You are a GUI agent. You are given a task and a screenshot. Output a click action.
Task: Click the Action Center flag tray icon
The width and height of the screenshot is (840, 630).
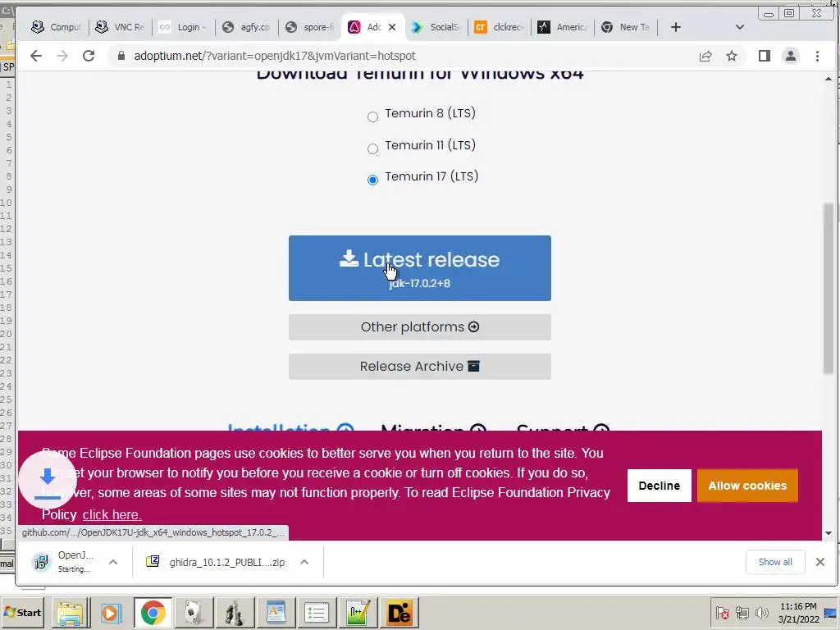point(722,613)
